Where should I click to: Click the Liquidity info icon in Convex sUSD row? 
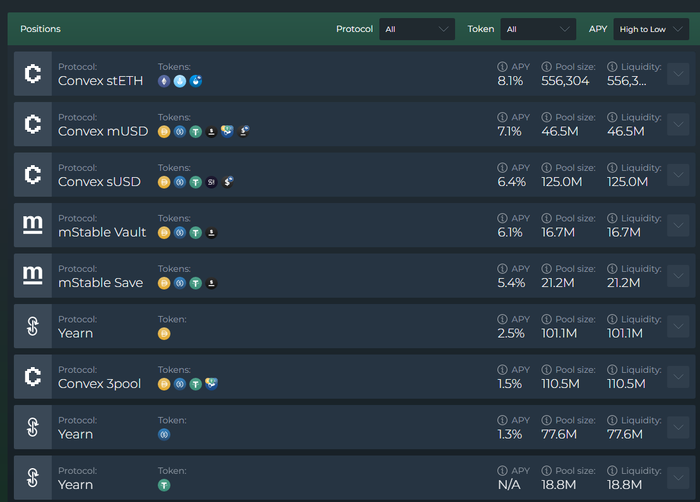(x=612, y=168)
